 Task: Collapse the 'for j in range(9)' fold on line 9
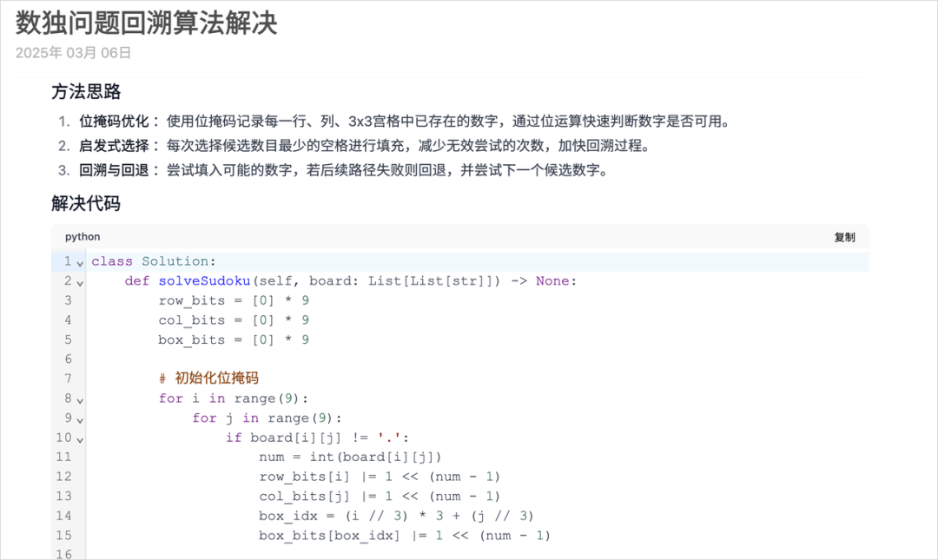(x=80, y=420)
